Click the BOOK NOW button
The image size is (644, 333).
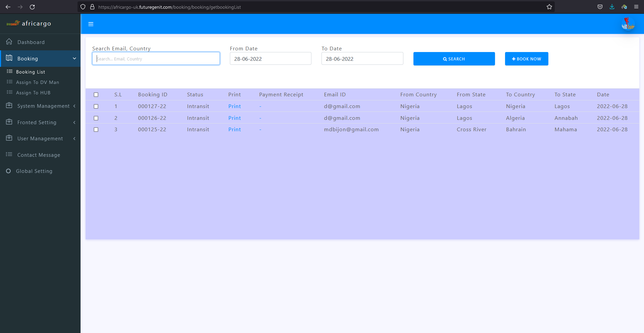(526, 59)
